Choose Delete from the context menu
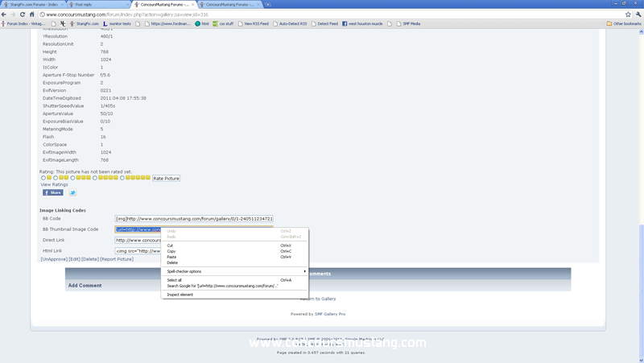This screenshot has height=363, width=644. (x=235, y=263)
